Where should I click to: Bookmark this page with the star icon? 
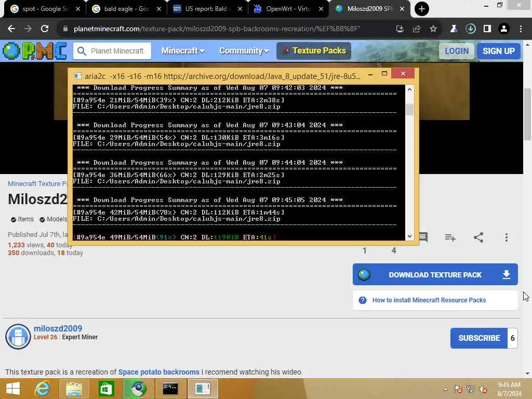pyautogui.click(x=433, y=29)
